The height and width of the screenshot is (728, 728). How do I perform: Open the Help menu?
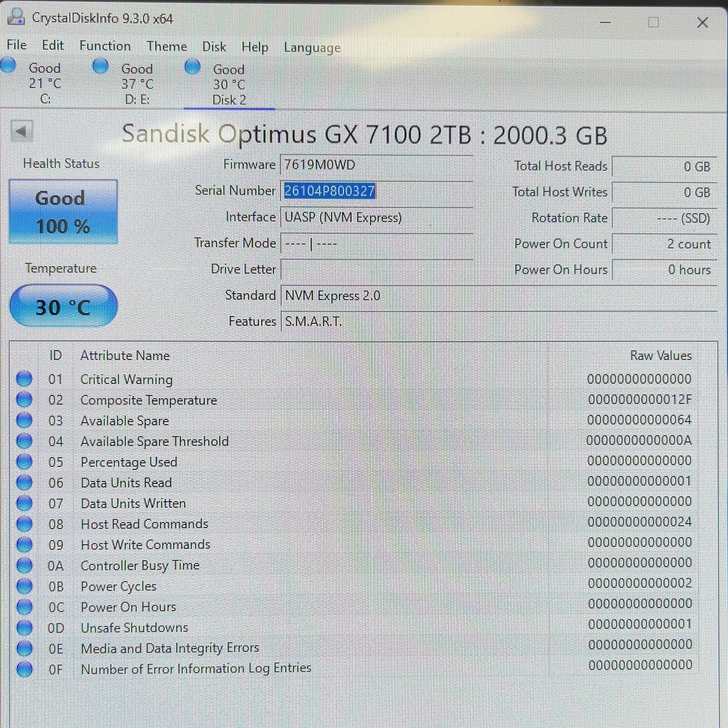pos(255,47)
